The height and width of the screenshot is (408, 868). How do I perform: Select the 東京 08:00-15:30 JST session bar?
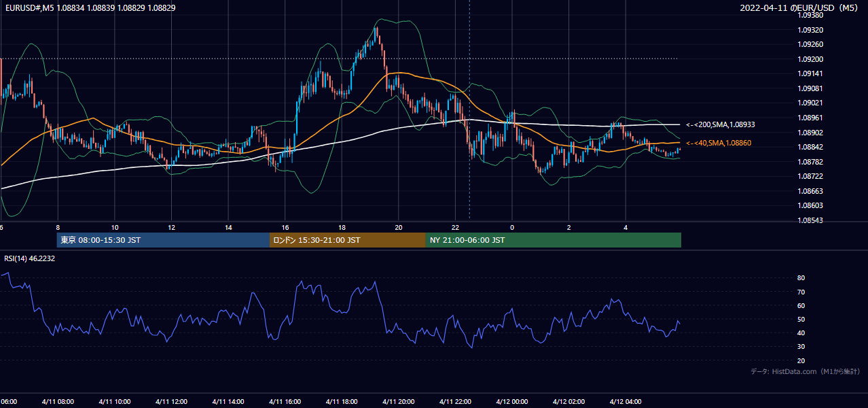click(x=163, y=240)
